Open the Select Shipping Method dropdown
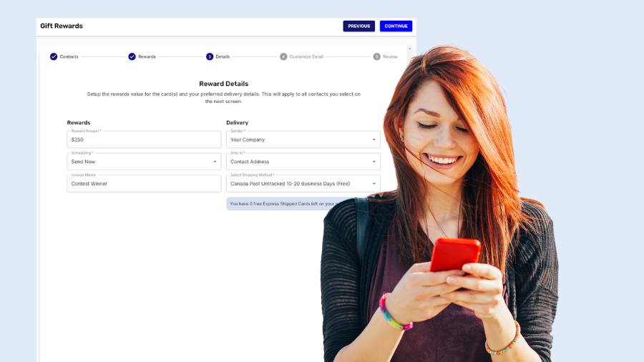The width and height of the screenshot is (644, 362). [303, 184]
